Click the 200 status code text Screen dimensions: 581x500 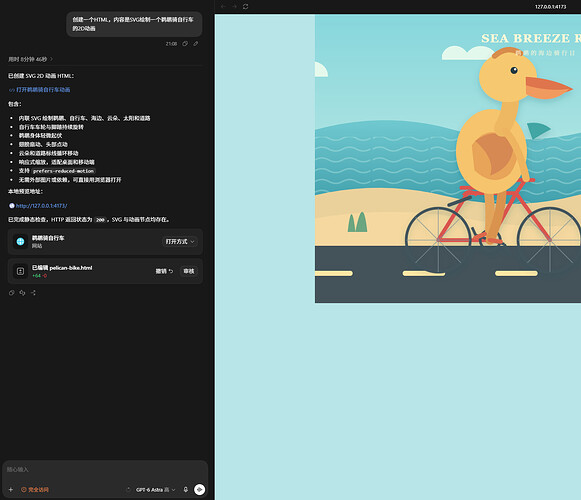100,220
